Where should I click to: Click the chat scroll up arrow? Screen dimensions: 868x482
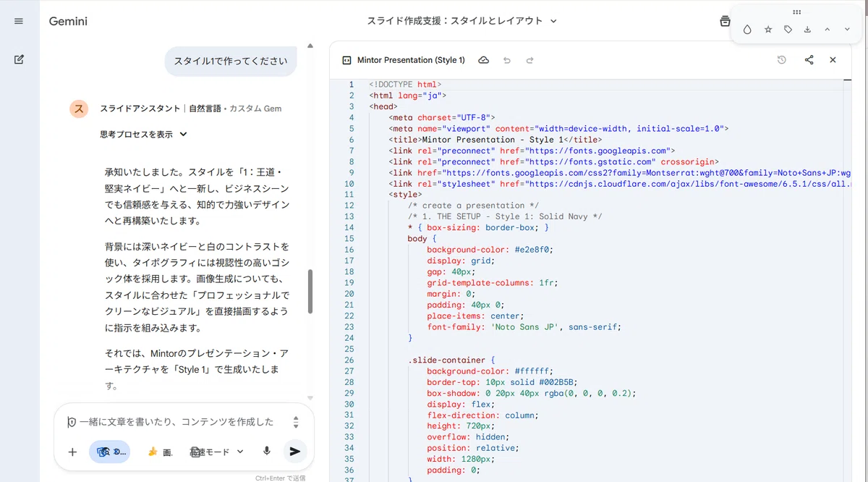[310, 46]
